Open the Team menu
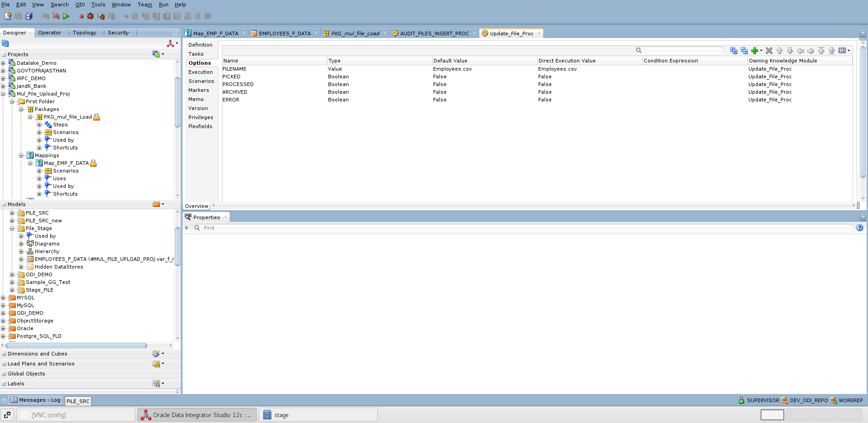Image resolution: width=868 pixels, height=423 pixels. 145,5
